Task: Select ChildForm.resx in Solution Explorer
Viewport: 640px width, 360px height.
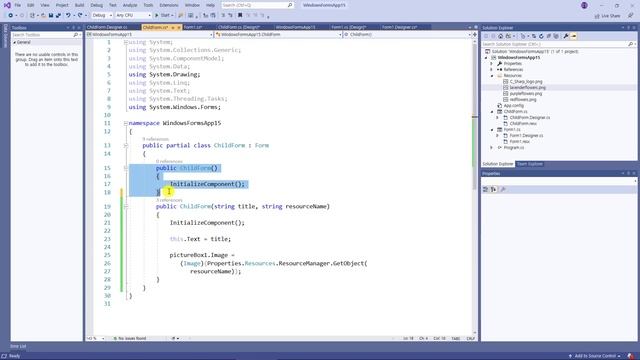Action: tap(523, 124)
